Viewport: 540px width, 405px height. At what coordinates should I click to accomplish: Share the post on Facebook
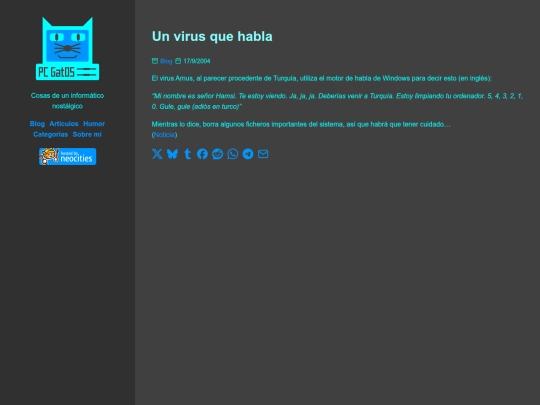[202, 154]
